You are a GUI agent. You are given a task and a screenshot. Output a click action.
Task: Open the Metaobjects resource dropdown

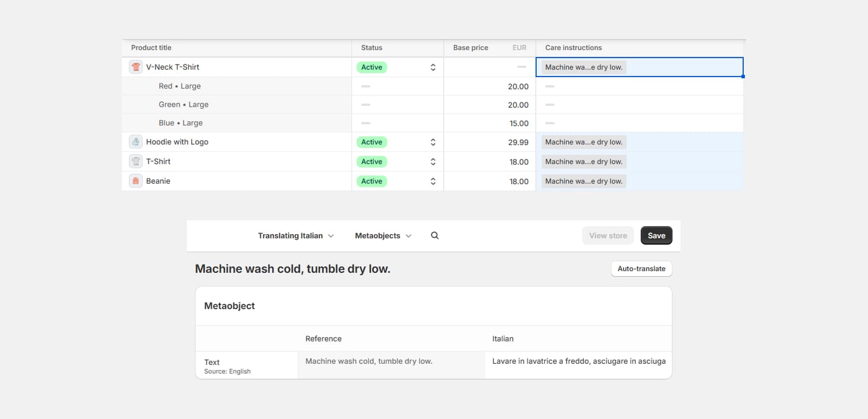point(383,235)
